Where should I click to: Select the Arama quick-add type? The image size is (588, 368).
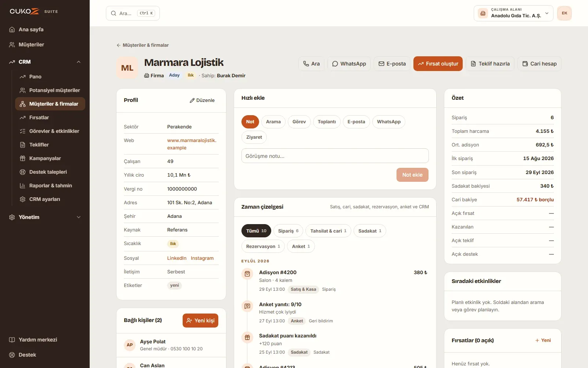tap(273, 122)
